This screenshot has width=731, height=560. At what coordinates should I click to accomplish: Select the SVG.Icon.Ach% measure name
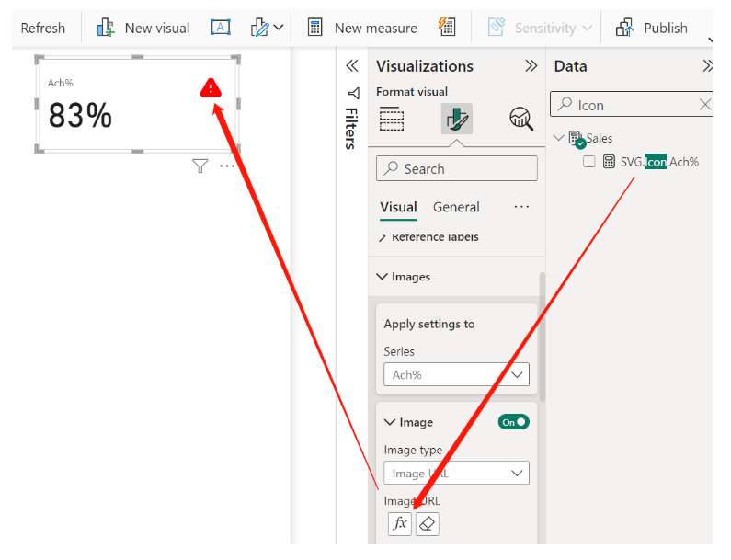click(x=659, y=162)
